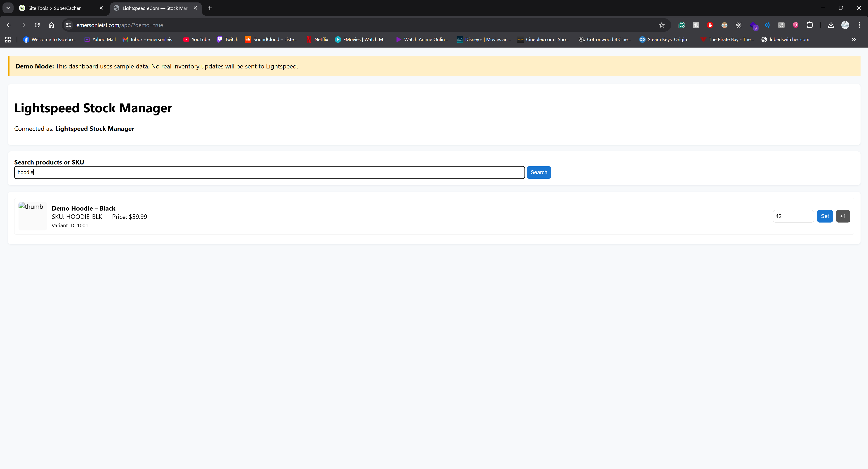Open the Extensions puzzle icon
This screenshot has height=469, width=868.
tap(810, 25)
